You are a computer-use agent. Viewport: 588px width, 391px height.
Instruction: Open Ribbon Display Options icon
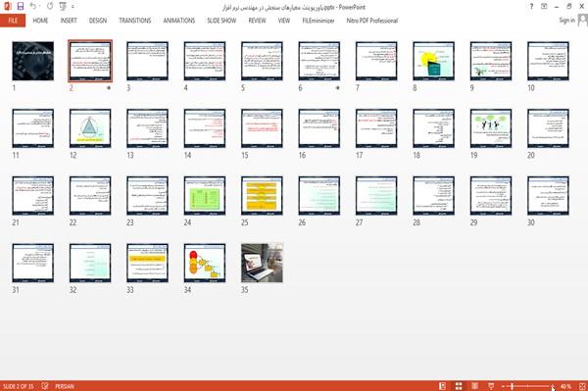tap(544, 7)
